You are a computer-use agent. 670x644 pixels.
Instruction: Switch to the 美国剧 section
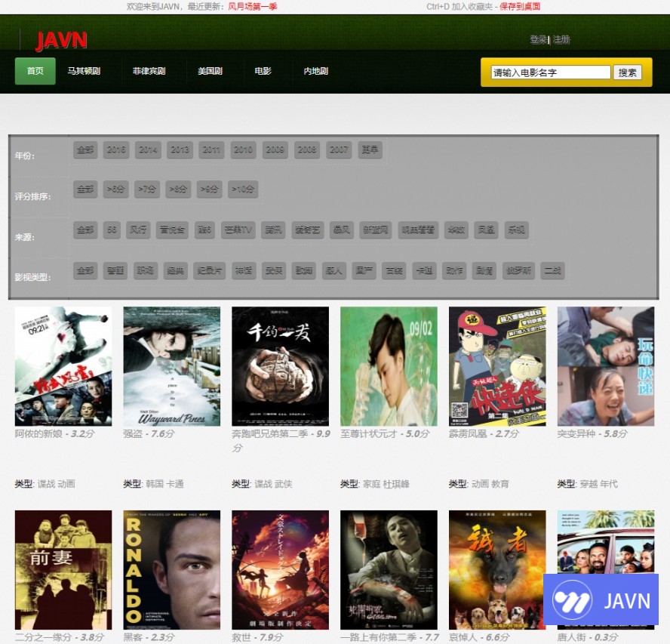(210, 71)
